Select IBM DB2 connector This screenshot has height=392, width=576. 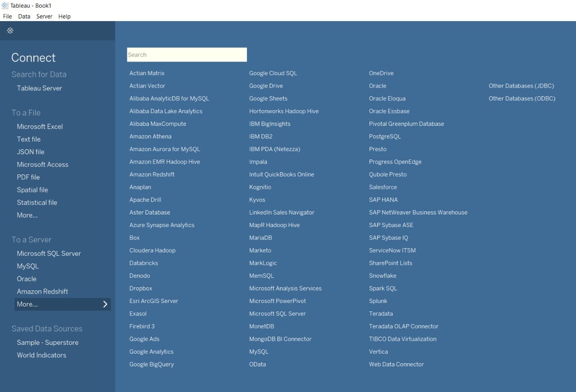click(261, 136)
